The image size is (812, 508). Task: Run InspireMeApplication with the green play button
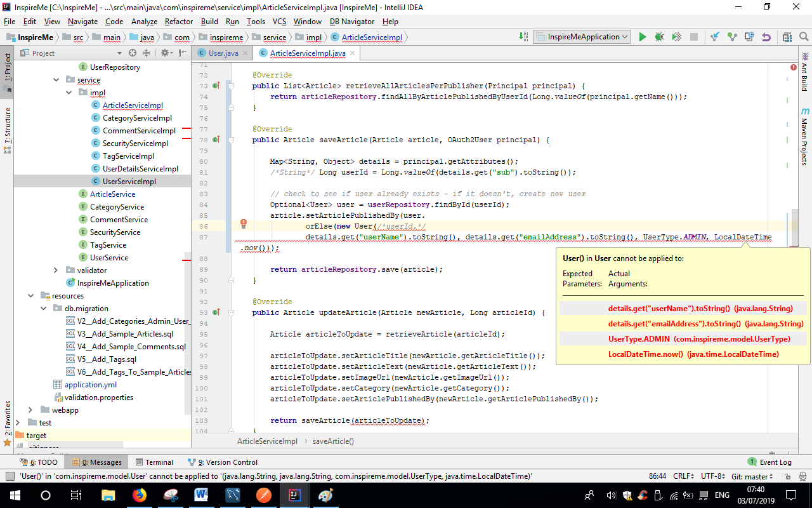(642, 37)
